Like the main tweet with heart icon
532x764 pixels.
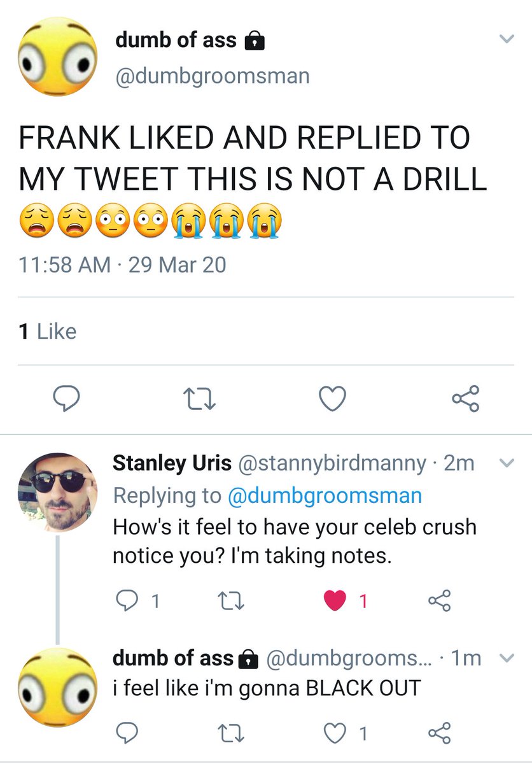pyautogui.click(x=332, y=399)
